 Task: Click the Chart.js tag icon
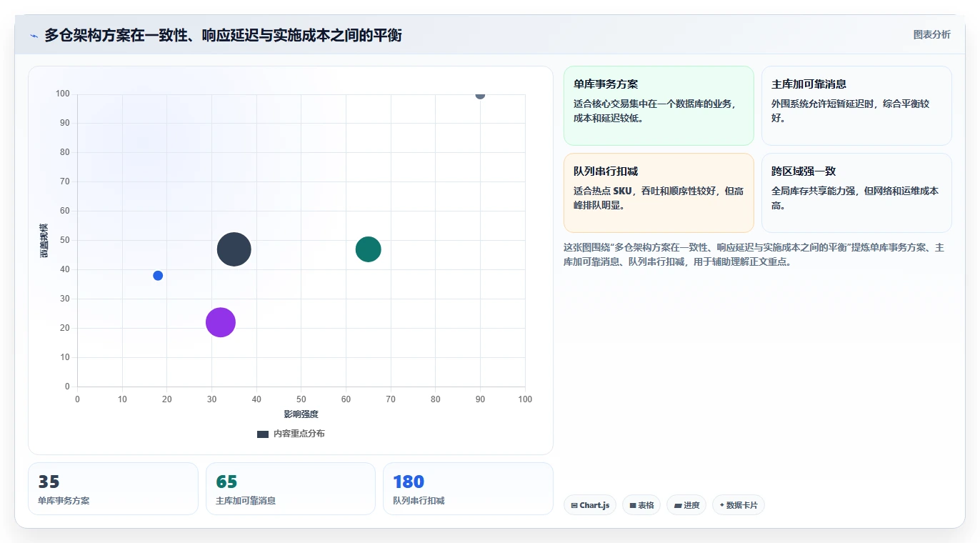click(574, 506)
